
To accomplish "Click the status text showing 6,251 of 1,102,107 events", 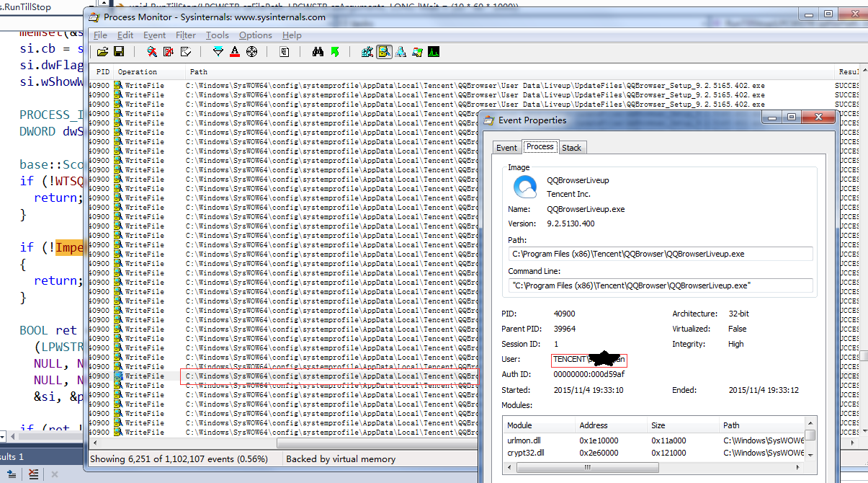I will (x=179, y=458).
